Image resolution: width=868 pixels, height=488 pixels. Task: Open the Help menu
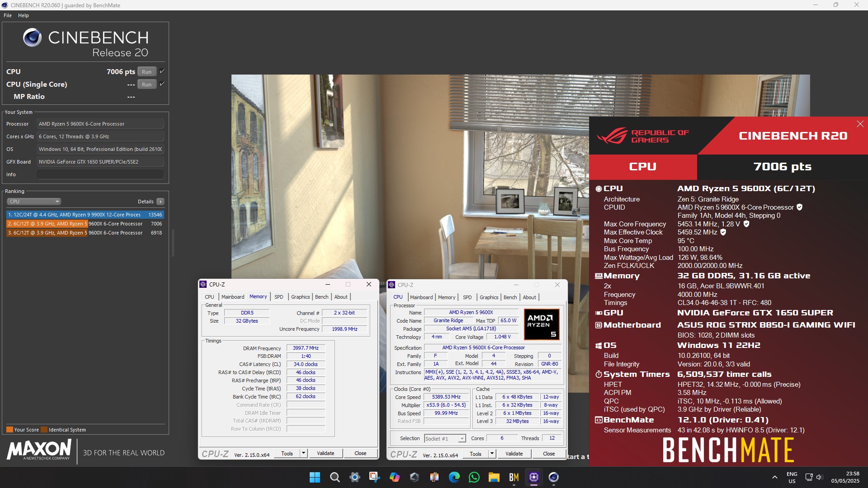pos(24,15)
